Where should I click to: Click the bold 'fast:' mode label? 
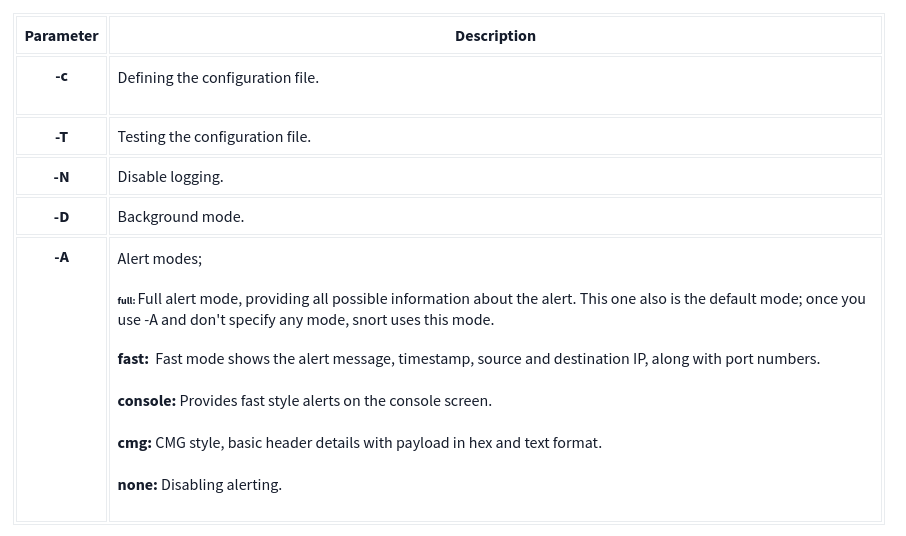click(x=133, y=359)
